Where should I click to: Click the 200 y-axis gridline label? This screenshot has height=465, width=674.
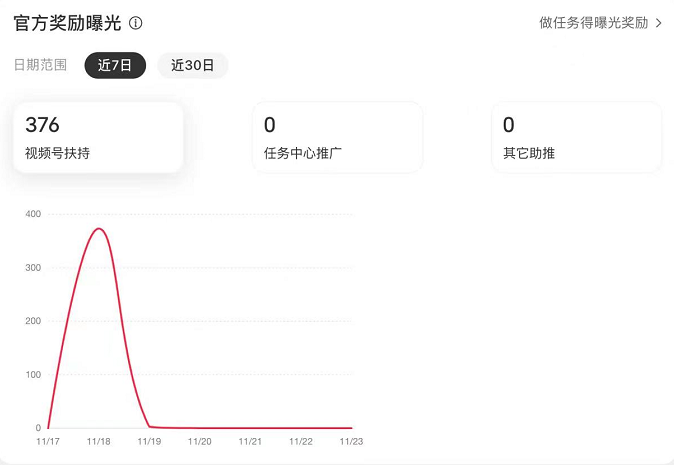[33, 321]
